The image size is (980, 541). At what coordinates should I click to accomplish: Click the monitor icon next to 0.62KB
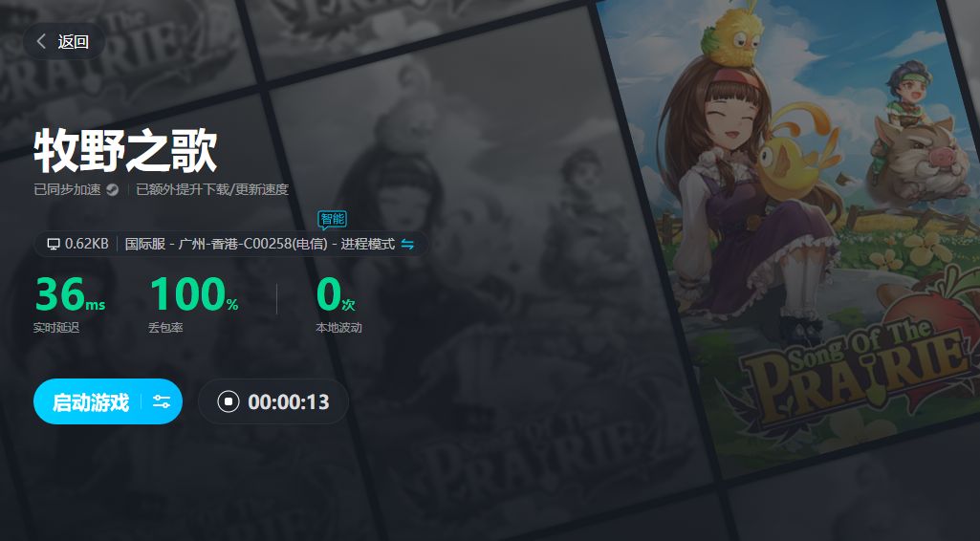(54, 244)
